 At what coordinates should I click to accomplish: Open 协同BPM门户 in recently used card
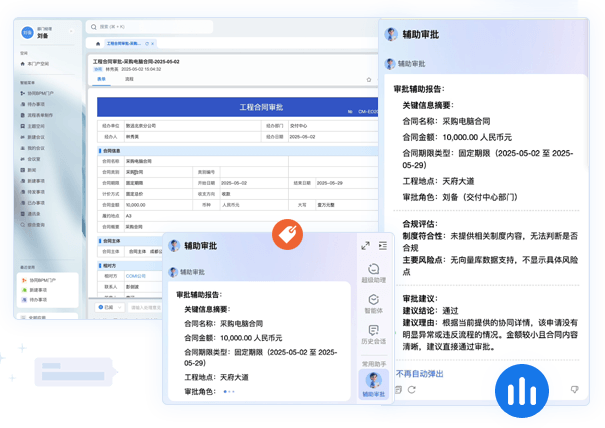pos(39,280)
